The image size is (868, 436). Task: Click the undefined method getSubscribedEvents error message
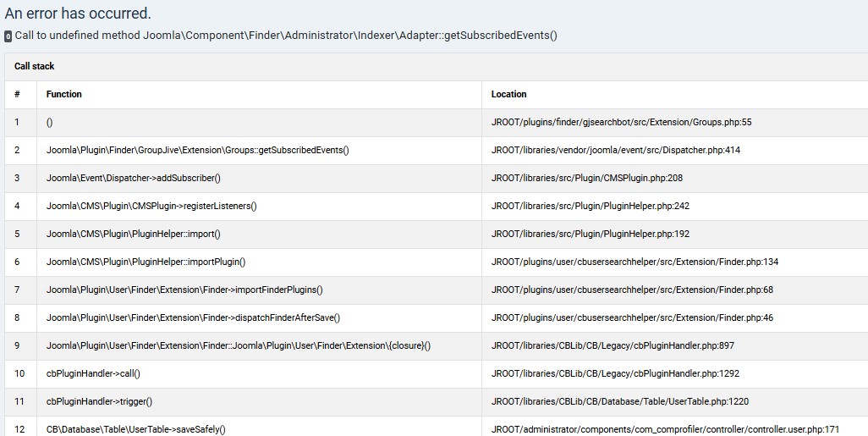click(x=286, y=36)
